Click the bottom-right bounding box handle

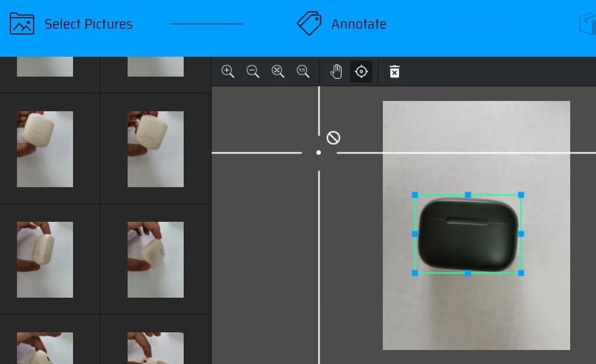click(x=521, y=273)
